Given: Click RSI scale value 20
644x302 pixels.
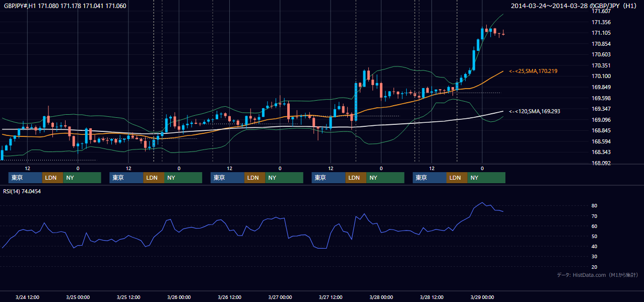Looking at the screenshot, I should (x=595, y=267).
